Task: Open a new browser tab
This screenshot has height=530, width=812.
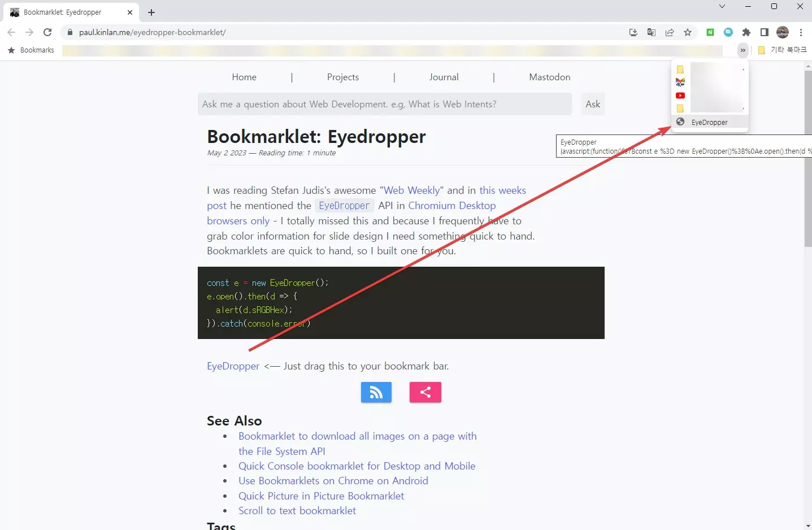Action: coord(151,12)
